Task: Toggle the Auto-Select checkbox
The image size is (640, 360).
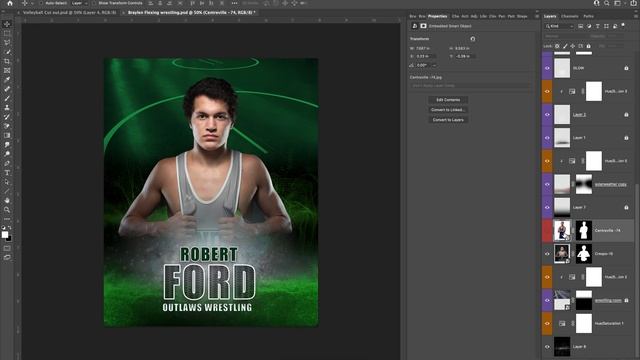Action: [41, 3]
